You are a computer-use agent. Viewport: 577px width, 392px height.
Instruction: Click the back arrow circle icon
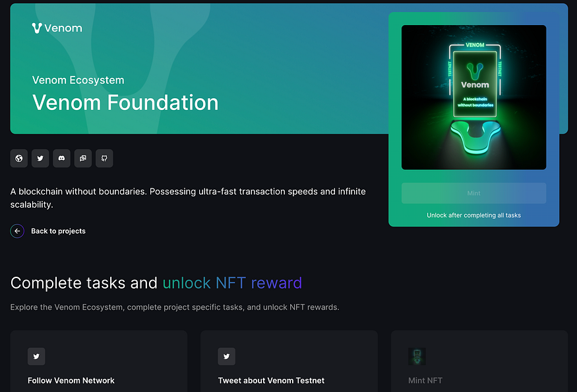17,231
